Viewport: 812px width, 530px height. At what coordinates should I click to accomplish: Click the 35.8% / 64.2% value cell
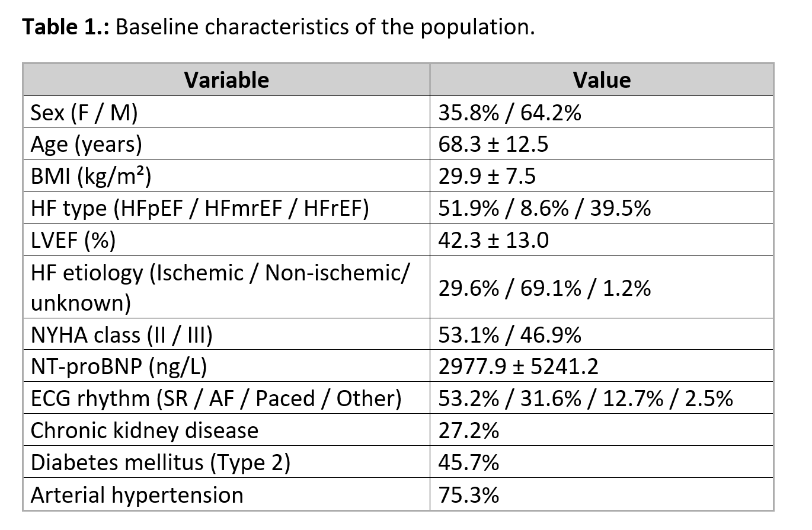(510, 112)
